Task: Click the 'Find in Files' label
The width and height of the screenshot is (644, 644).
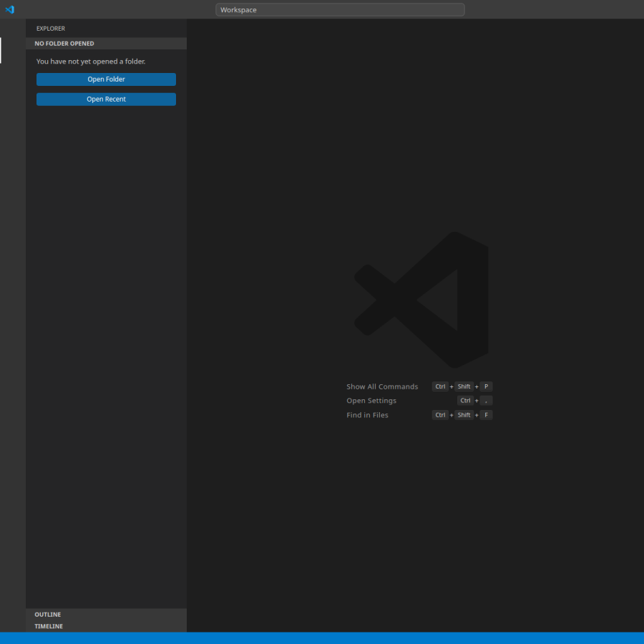Action: click(x=367, y=415)
